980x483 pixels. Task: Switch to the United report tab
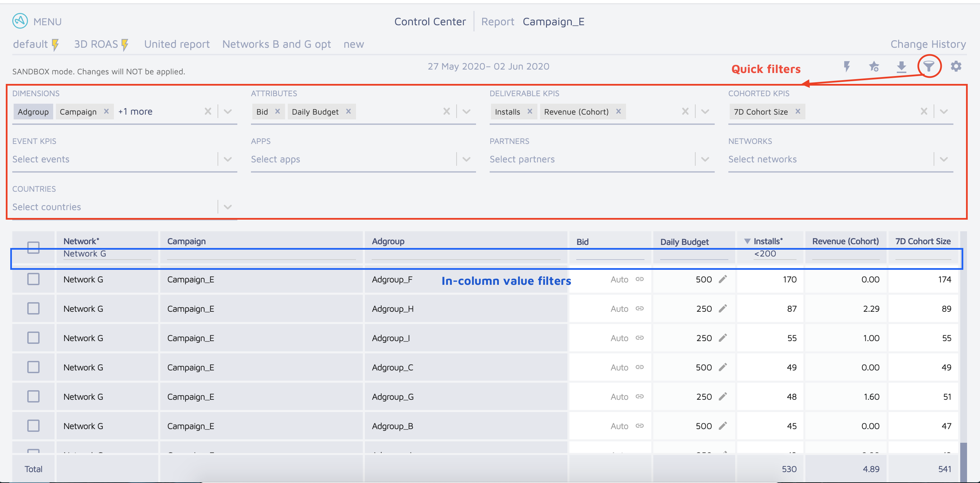coord(177,44)
